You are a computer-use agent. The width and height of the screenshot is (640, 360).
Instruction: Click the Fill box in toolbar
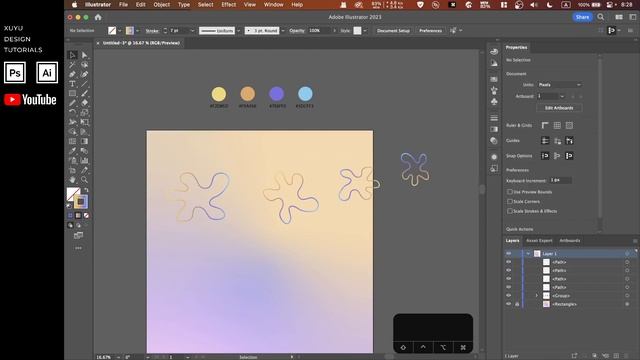[73, 194]
